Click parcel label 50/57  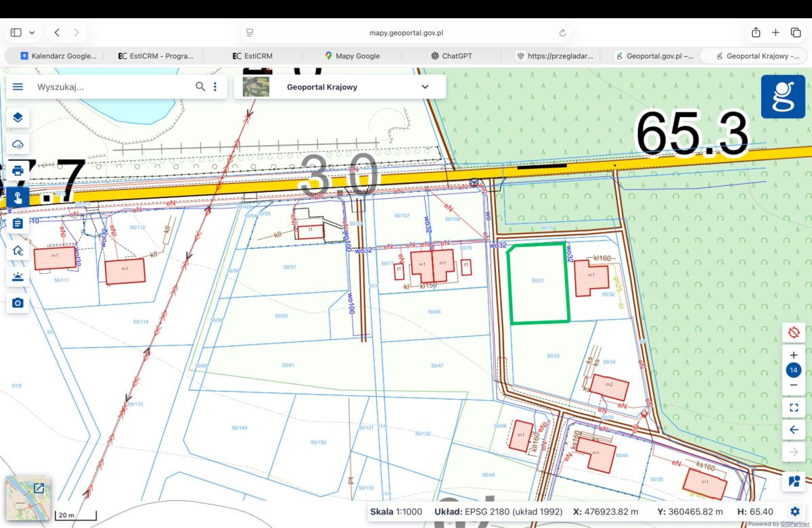[290, 267]
